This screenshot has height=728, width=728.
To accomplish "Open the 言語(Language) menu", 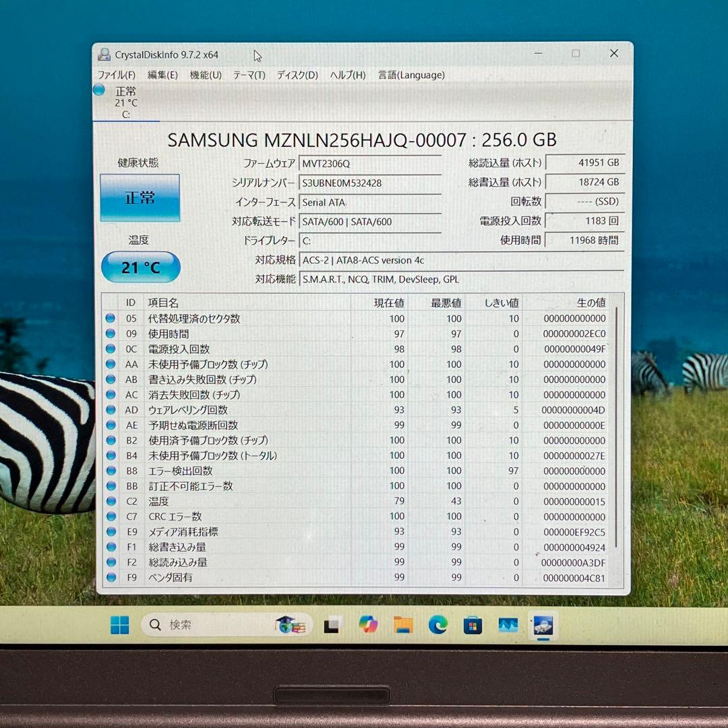I will click(x=411, y=75).
